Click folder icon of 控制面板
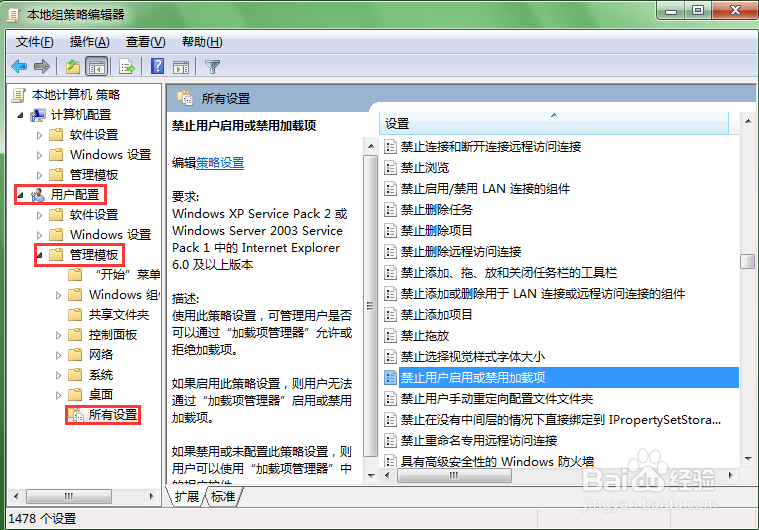Screen dimensions: 759x530 (75, 334)
